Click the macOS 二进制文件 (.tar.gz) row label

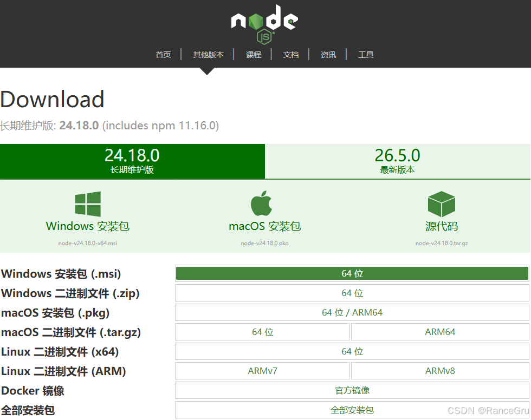pyautogui.click(x=71, y=332)
